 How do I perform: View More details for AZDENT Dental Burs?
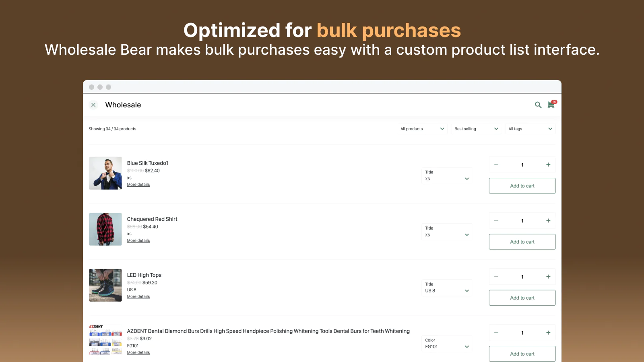(x=138, y=353)
